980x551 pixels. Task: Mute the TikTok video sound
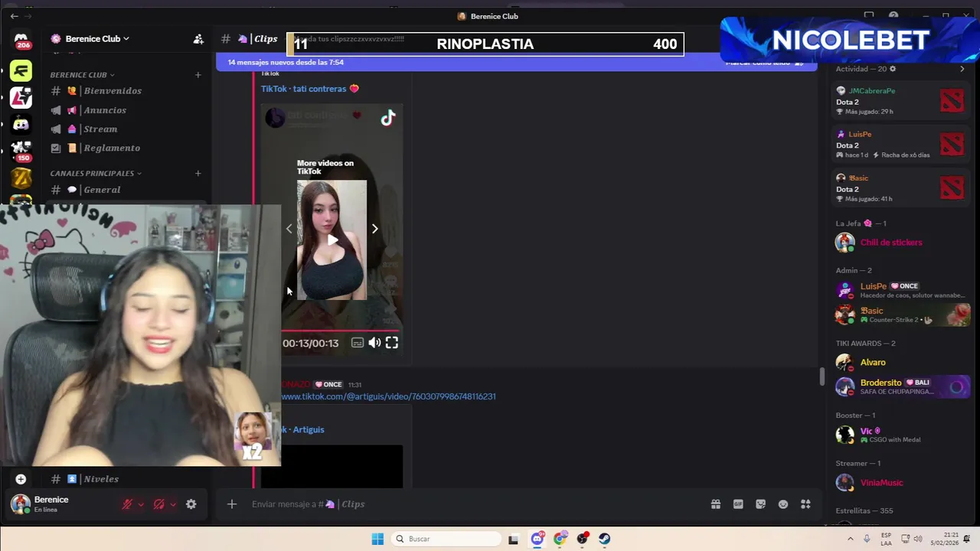click(x=374, y=343)
